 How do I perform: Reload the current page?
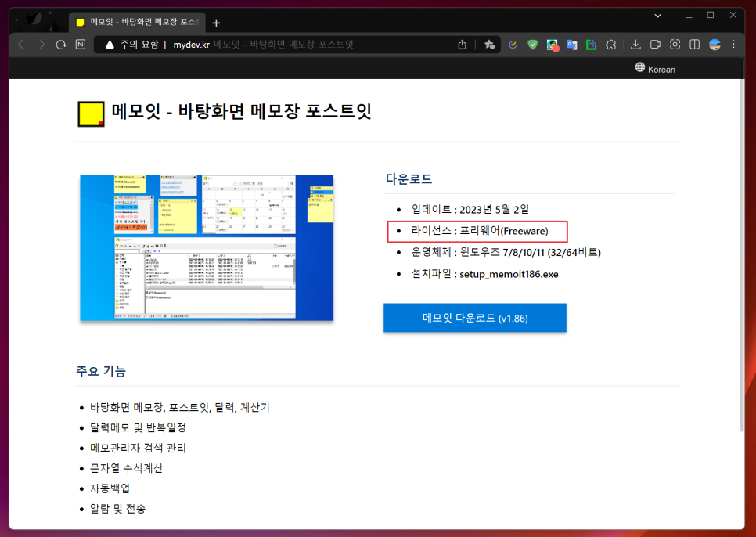tap(61, 45)
